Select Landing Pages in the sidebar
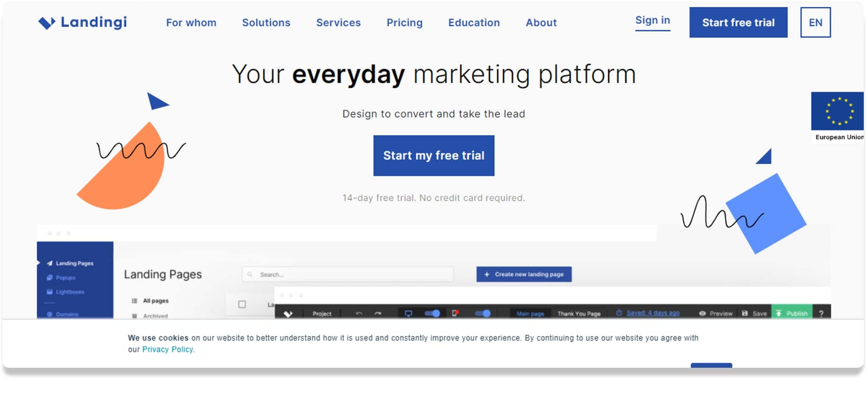868x397 pixels. pos(70,263)
